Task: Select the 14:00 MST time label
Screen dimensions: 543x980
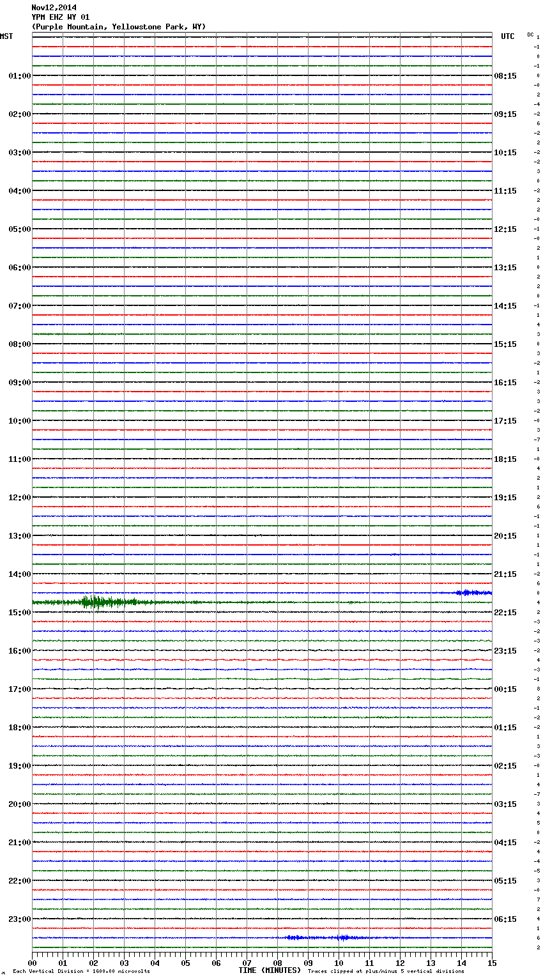Action: (20, 574)
